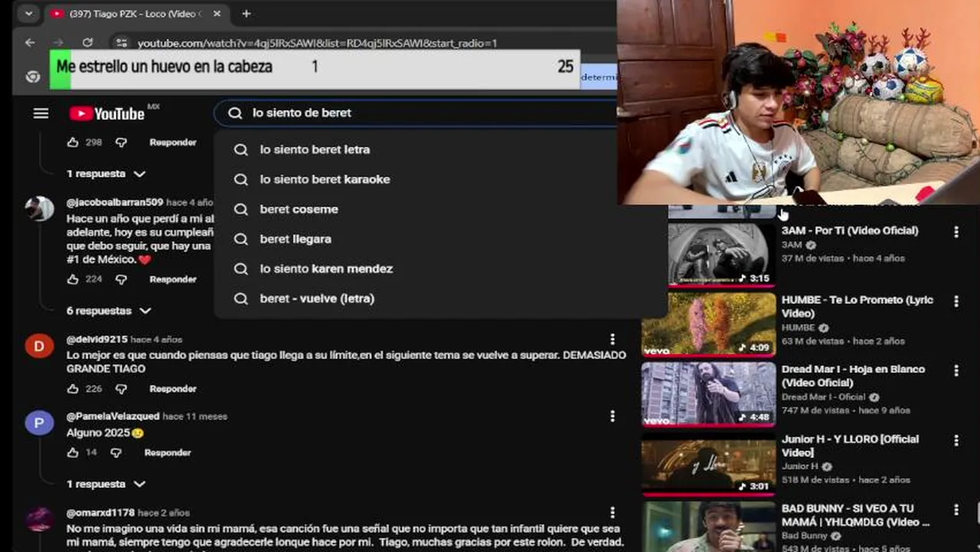Image resolution: width=980 pixels, height=552 pixels.
Task: Click jacoboalbarran509's profile picture
Action: click(39, 209)
